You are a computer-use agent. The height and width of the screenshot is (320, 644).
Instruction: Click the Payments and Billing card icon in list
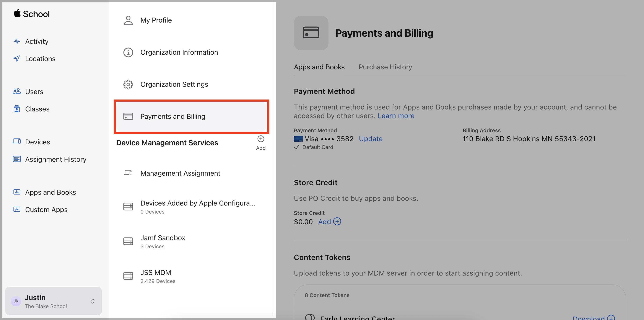[x=128, y=116]
